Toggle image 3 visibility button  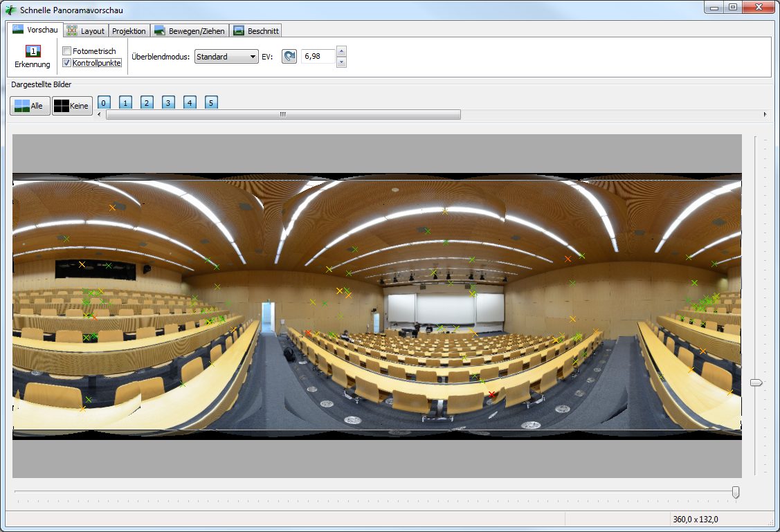(x=168, y=103)
